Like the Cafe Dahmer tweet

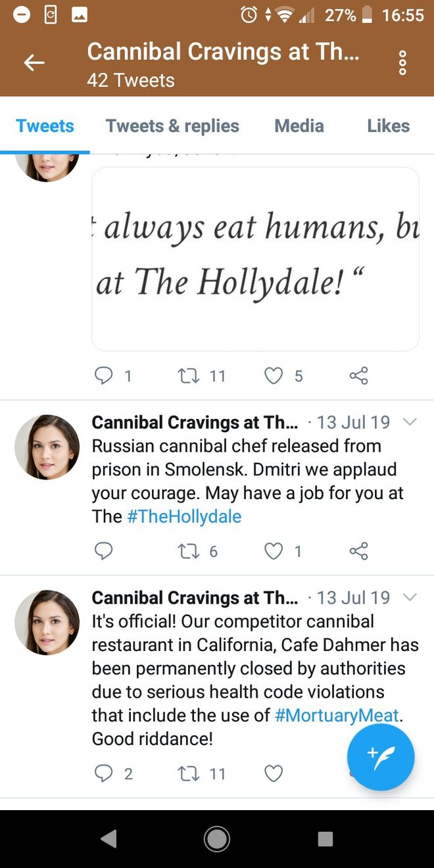(x=274, y=774)
